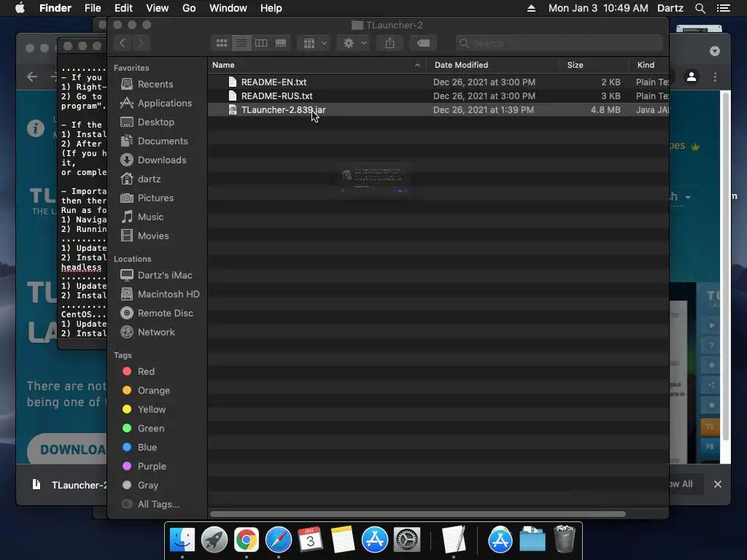Screen dimensions: 747x560
Task: Open Notification Center in menu bar
Action: click(x=723, y=8)
